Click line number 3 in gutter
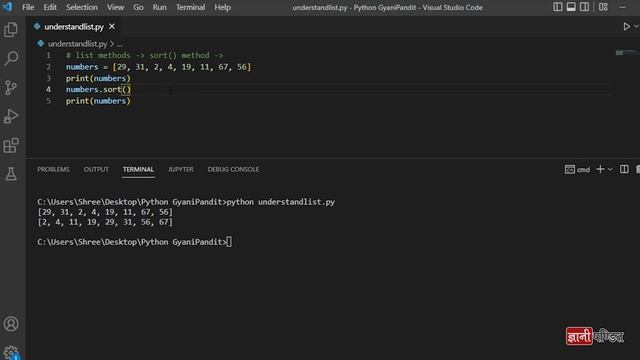Image resolution: width=640 pixels, height=360 pixels. [x=48, y=78]
